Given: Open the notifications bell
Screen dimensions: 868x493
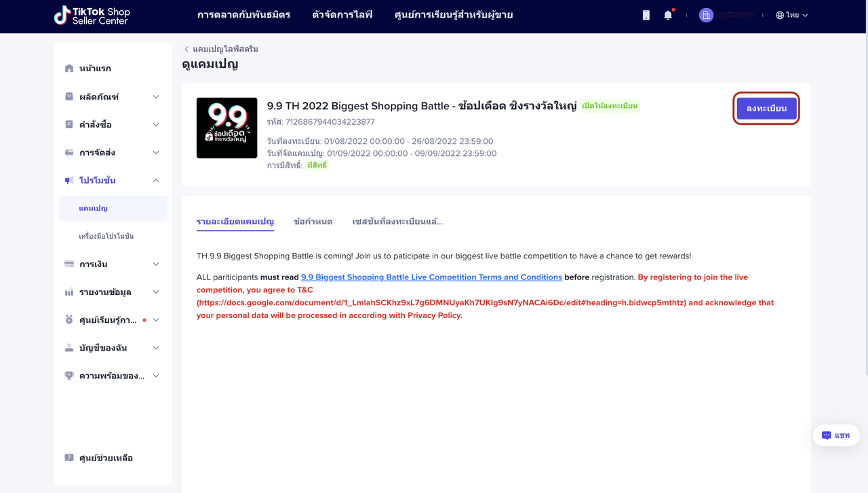Looking at the screenshot, I should 668,15.
